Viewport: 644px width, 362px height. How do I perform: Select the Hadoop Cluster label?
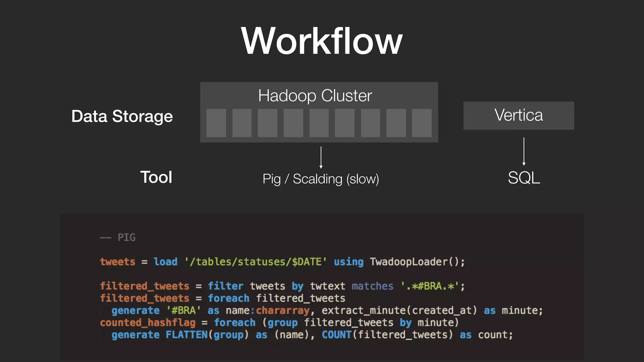(x=315, y=96)
